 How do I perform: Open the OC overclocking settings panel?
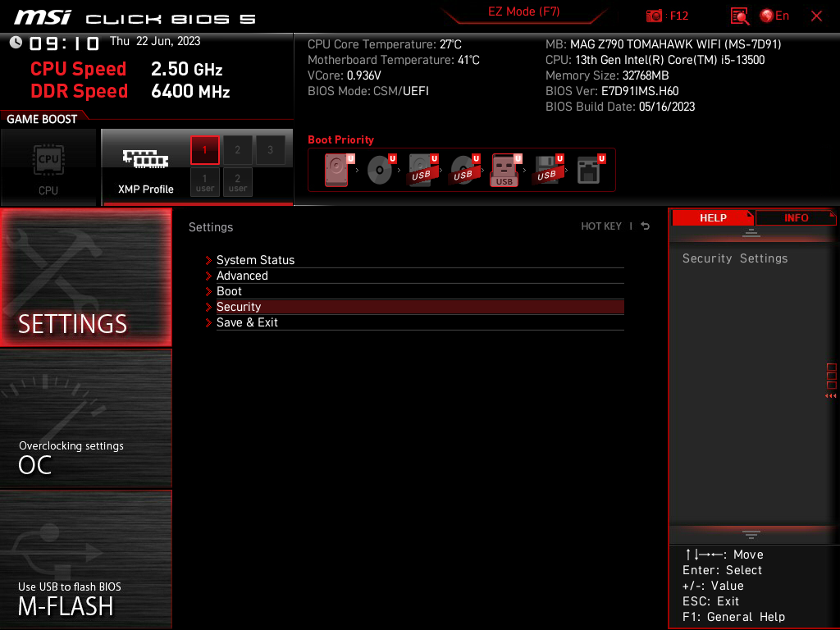85,418
